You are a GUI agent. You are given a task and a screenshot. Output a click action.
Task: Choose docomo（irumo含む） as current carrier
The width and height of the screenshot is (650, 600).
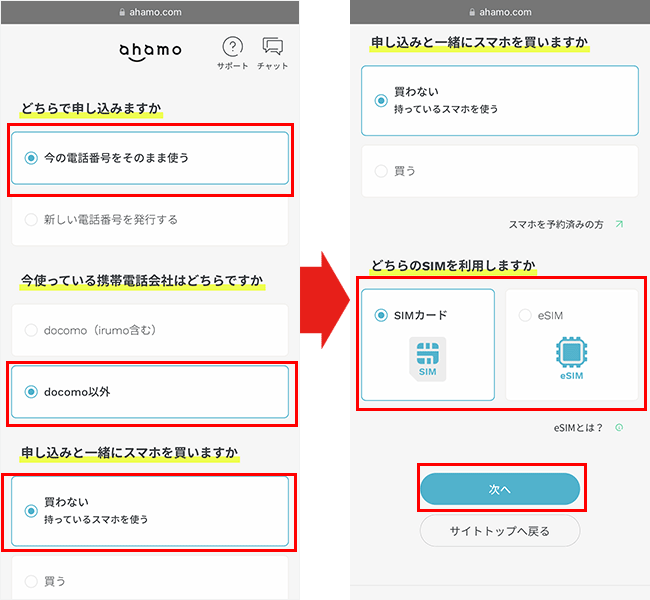(150, 330)
